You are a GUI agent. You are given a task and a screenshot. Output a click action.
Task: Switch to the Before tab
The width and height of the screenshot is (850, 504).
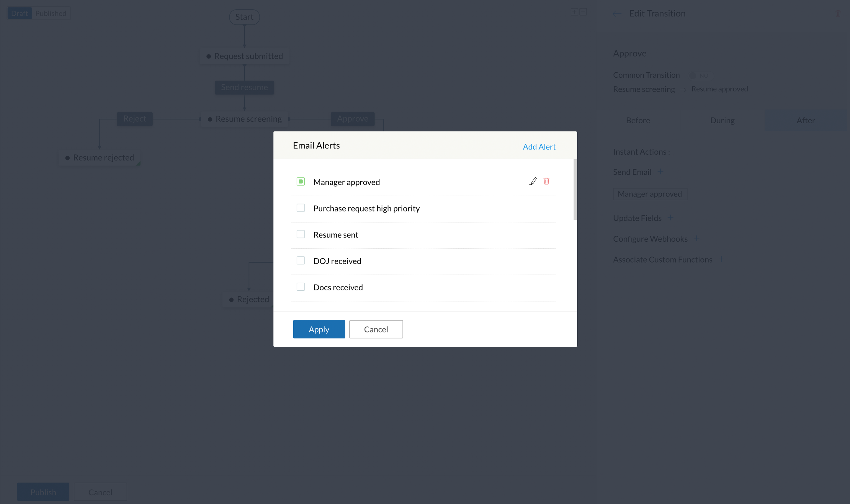click(x=638, y=121)
